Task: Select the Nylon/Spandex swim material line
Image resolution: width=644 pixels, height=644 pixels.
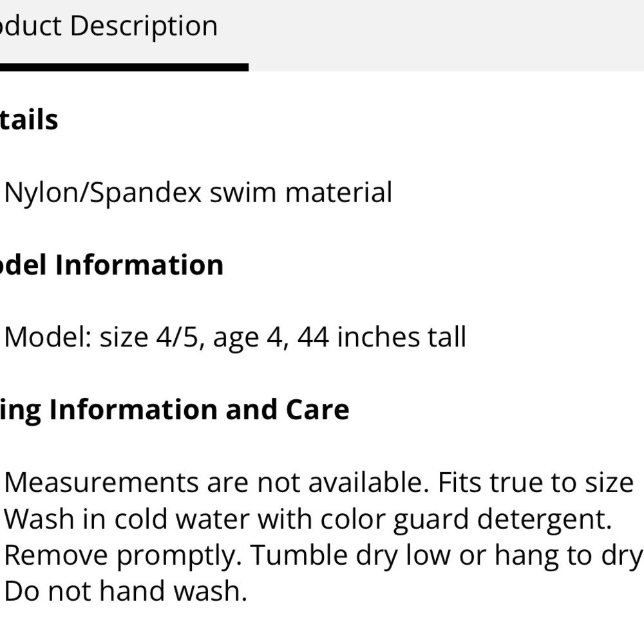Action: pyautogui.click(x=198, y=193)
